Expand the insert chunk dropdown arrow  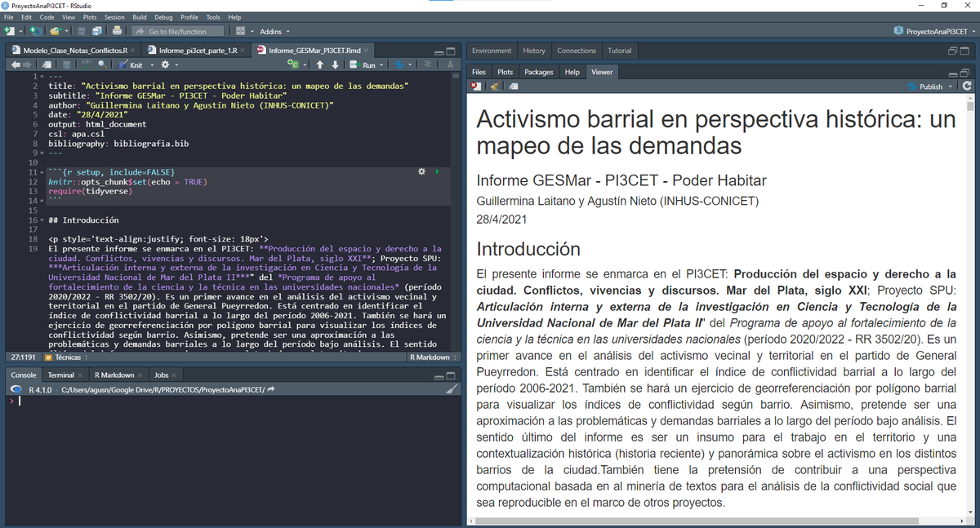click(x=305, y=64)
